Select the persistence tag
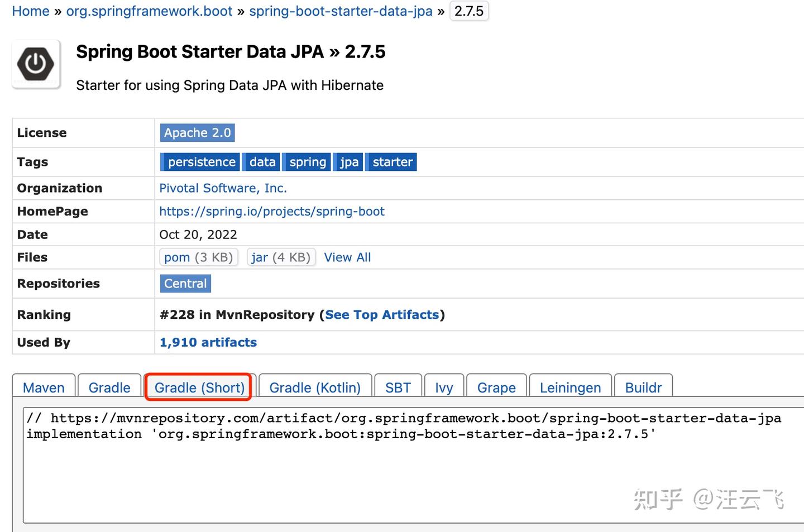804x532 pixels. click(201, 162)
